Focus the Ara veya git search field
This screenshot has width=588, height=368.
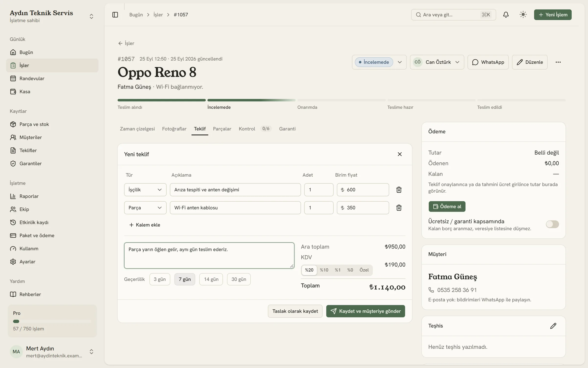453,15
